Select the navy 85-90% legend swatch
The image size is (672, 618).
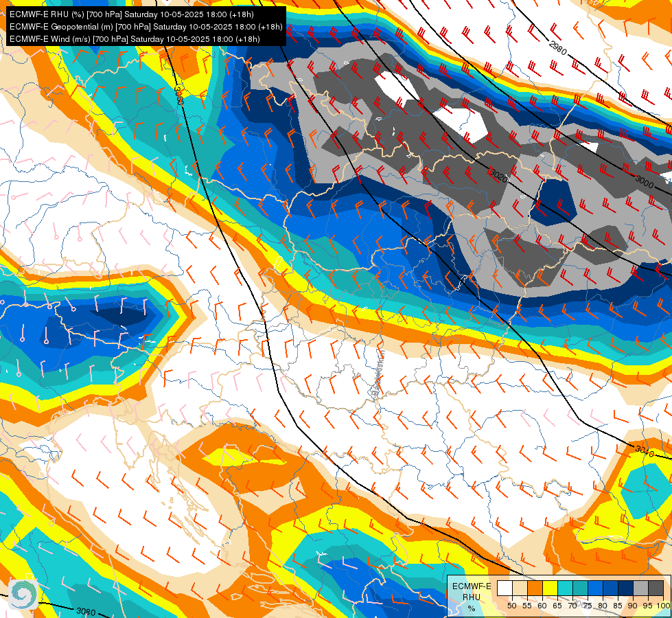pos(626,588)
